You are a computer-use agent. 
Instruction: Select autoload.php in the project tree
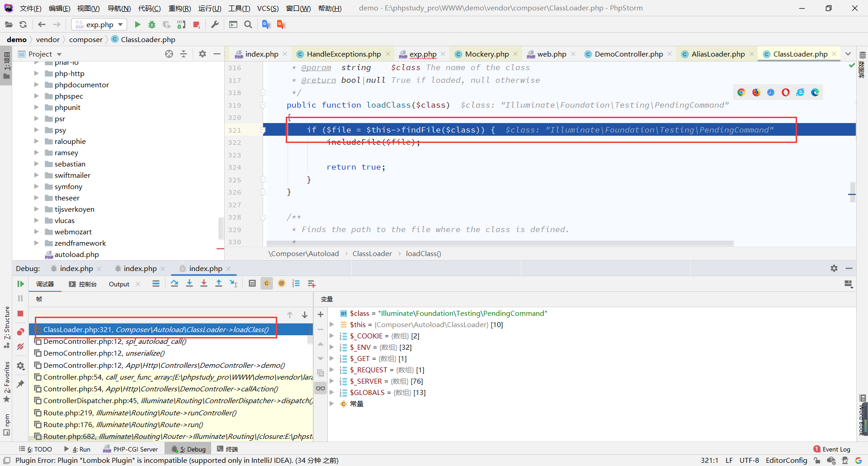[x=76, y=255]
